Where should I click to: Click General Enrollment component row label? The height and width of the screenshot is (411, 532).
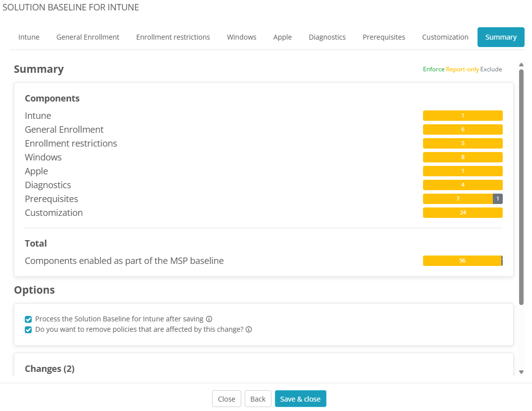(64, 130)
